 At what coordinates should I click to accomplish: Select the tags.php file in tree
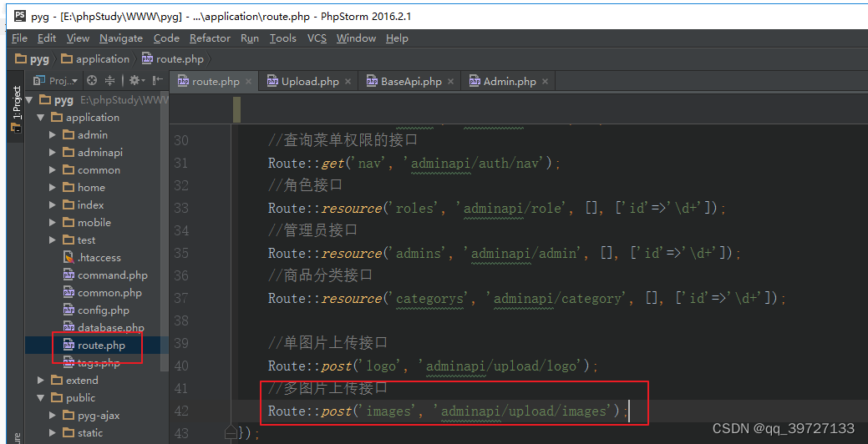coord(91,363)
